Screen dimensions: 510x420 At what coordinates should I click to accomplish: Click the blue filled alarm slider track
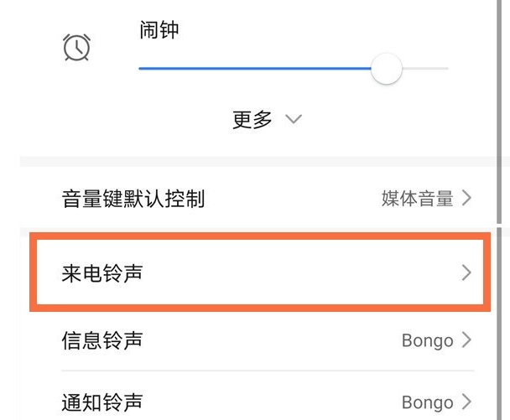252,69
